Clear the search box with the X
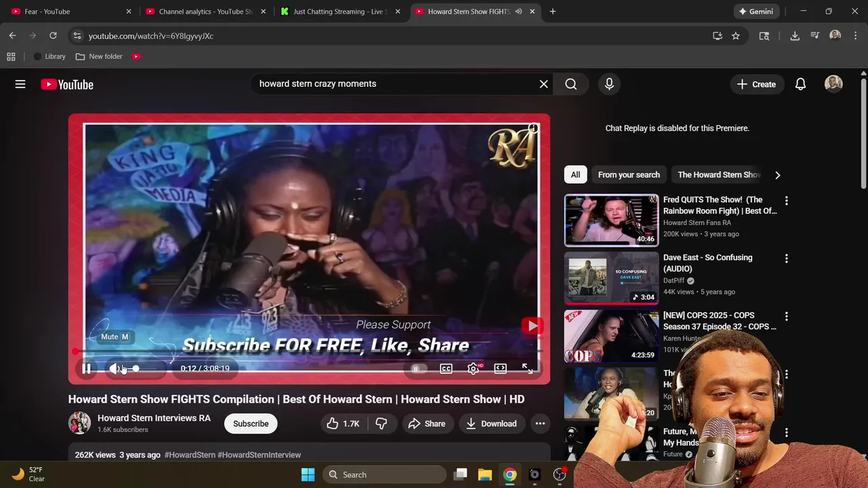The image size is (868, 488). [x=544, y=84]
